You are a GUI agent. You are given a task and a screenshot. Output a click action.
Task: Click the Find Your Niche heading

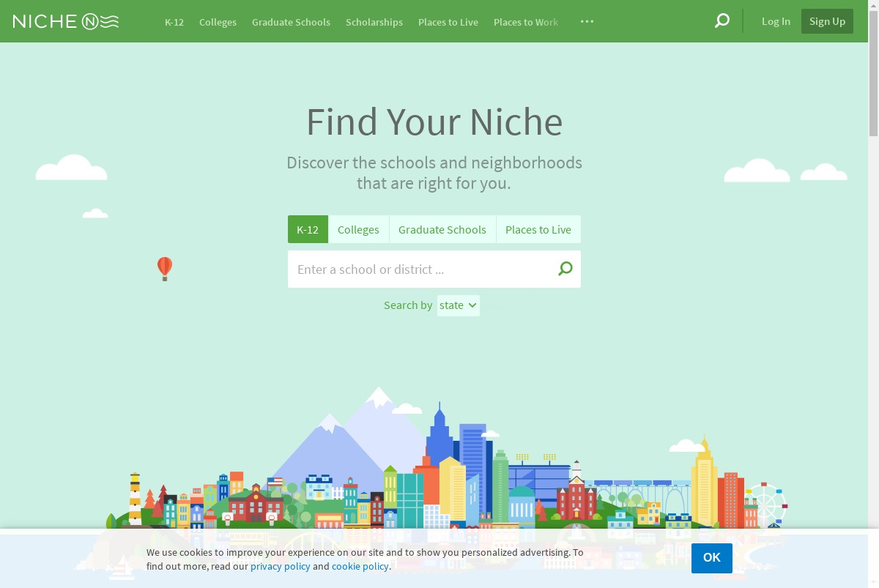point(434,122)
